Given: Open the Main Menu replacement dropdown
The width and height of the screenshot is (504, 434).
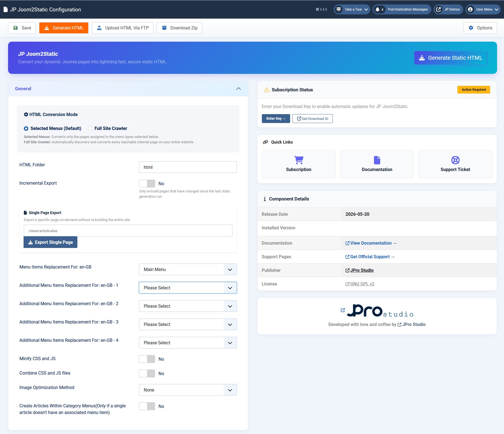Looking at the screenshot, I should coord(188,269).
